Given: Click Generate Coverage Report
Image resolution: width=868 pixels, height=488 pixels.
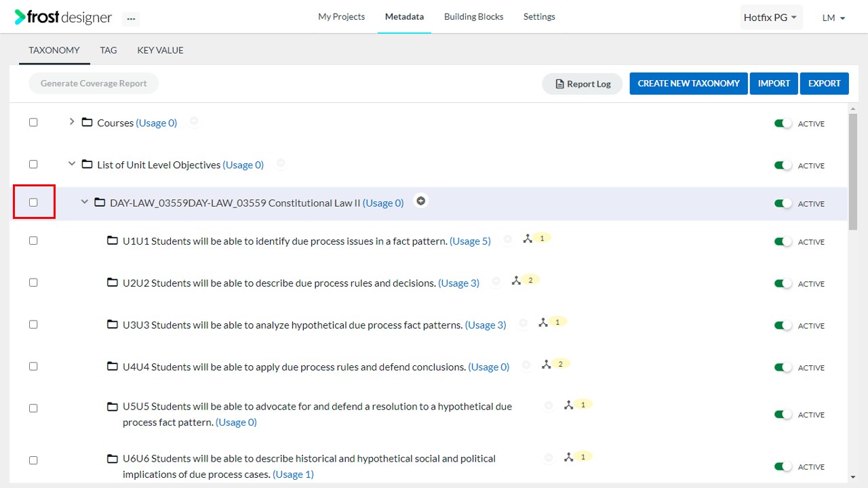Looking at the screenshot, I should 94,83.
